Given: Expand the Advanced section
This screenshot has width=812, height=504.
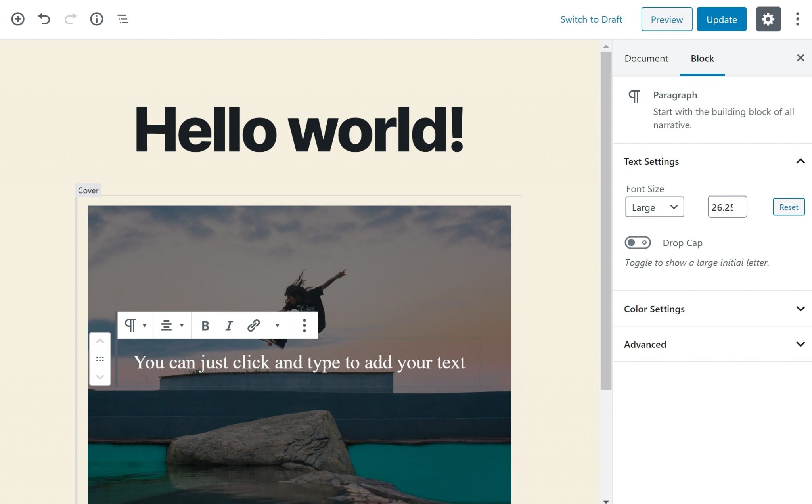Looking at the screenshot, I should pos(714,344).
